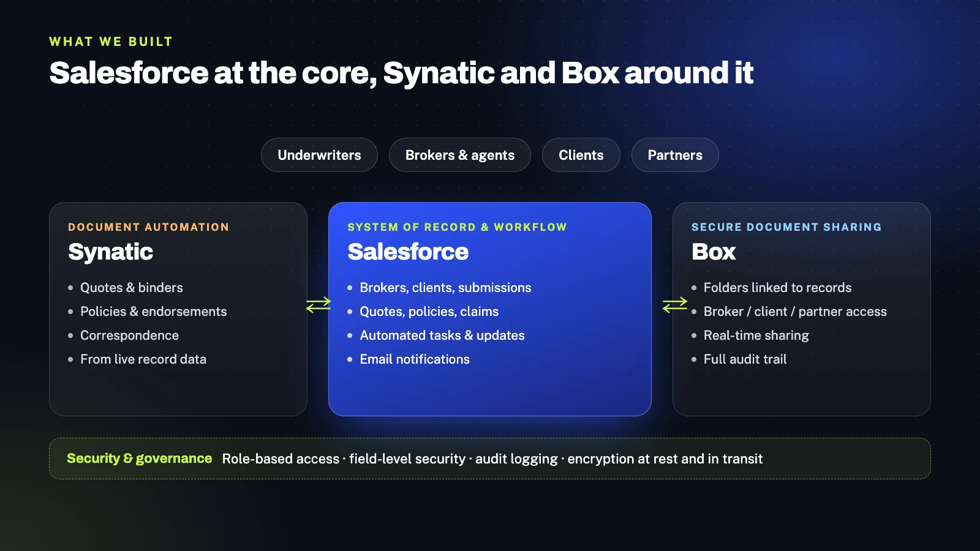Click the Underwriters pill
Screen dimensions: 980x551
pos(319,155)
